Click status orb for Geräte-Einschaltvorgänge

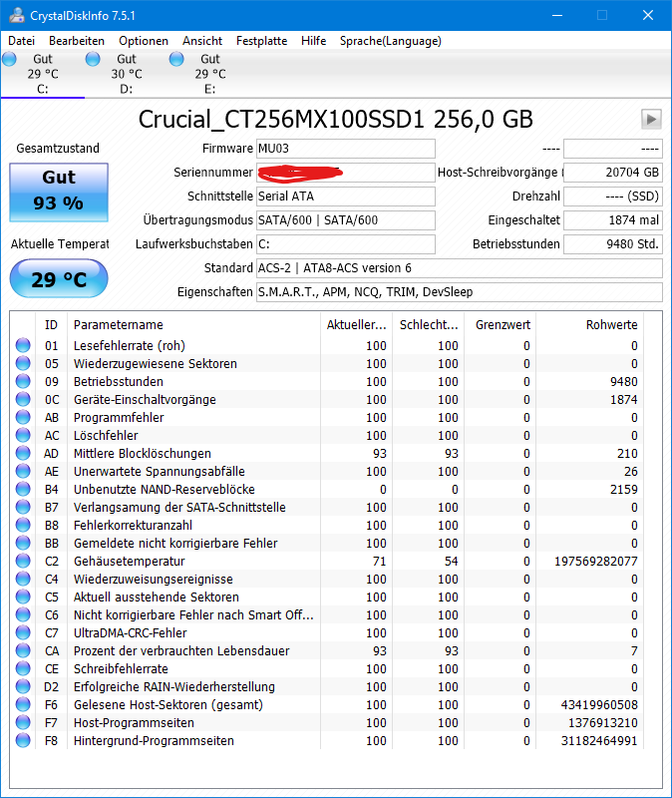[x=23, y=400]
